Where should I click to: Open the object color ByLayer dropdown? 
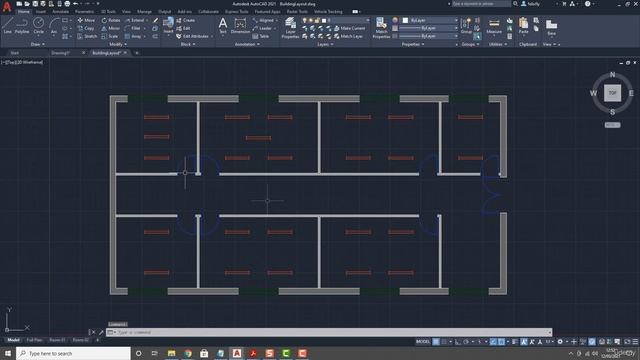coord(430,20)
